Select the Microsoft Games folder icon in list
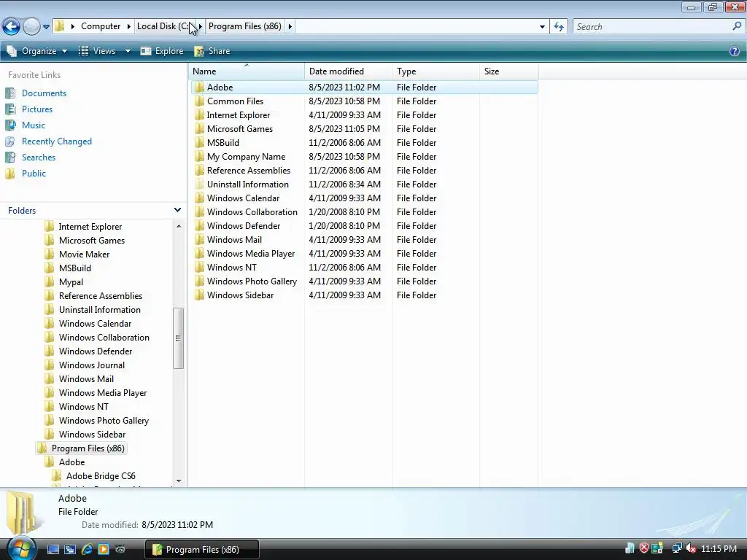This screenshot has width=747, height=560. click(199, 128)
